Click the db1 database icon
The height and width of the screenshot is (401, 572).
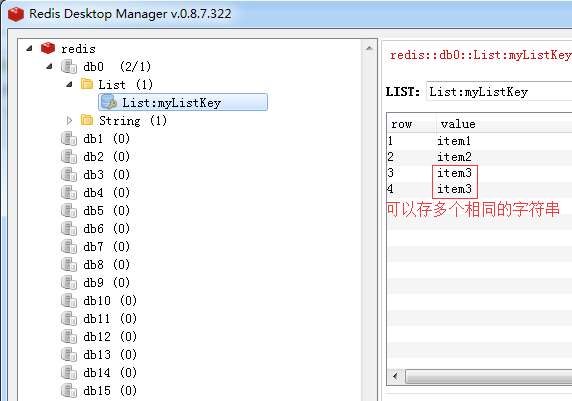point(69,139)
